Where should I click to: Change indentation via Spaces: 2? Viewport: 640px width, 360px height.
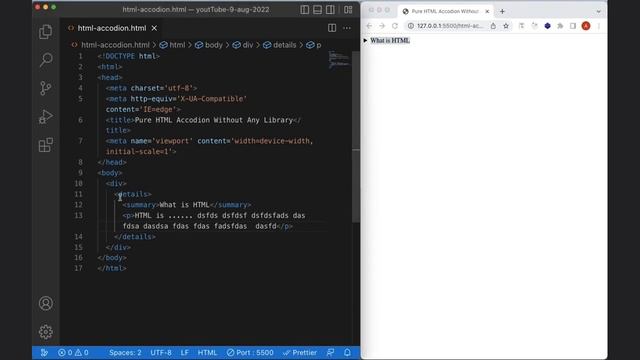(x=125, y=353)
